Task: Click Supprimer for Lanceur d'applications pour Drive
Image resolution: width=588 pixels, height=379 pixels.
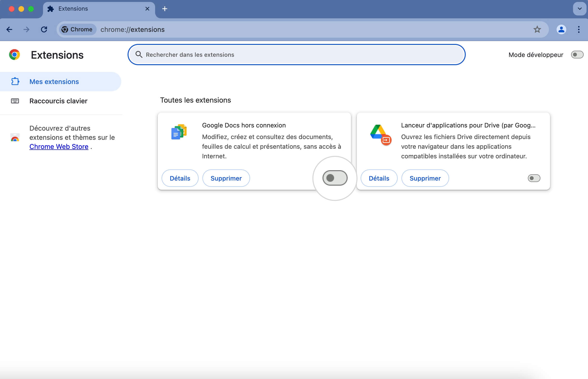Action: coord(425,178)
